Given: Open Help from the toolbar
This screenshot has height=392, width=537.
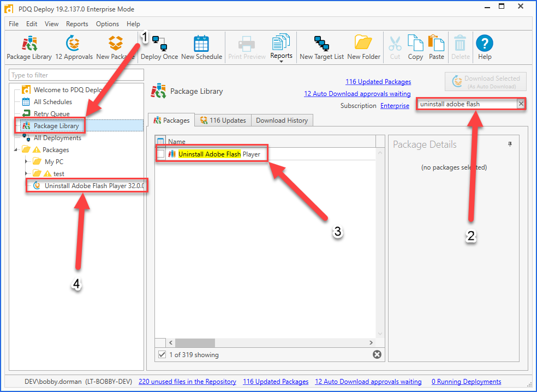Looking at the screenshot, I should click(485, 48).
